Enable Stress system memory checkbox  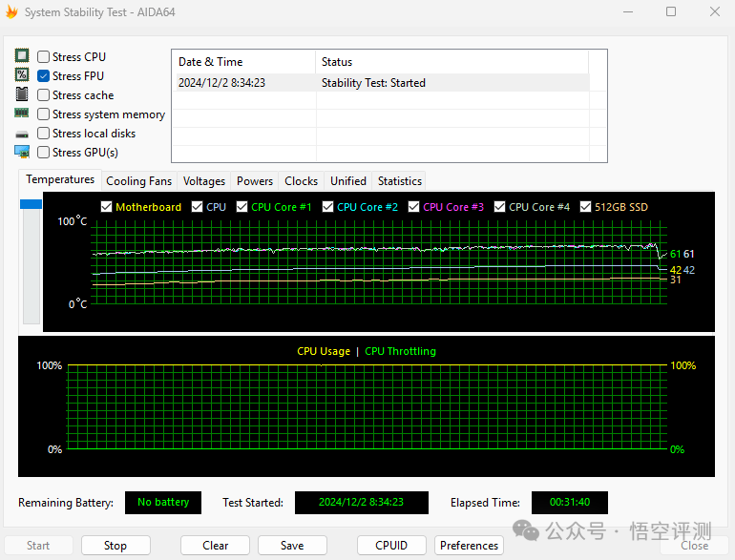(43, 114)
